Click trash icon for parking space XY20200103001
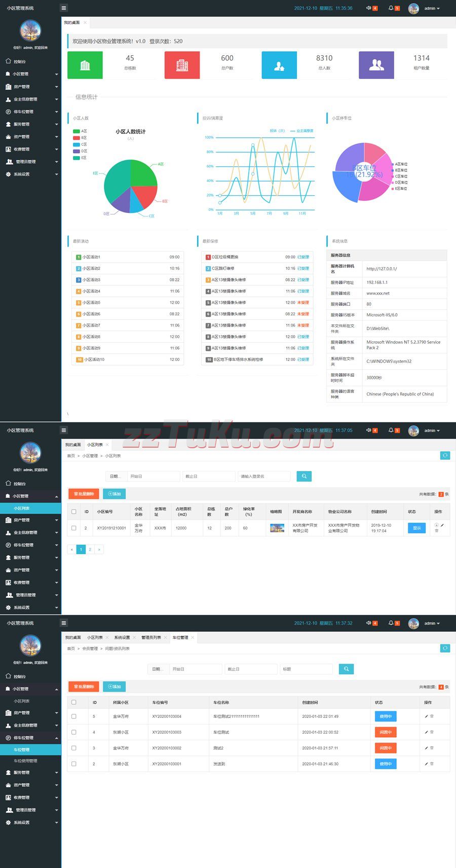456x868 pixels. coord(432,764)
